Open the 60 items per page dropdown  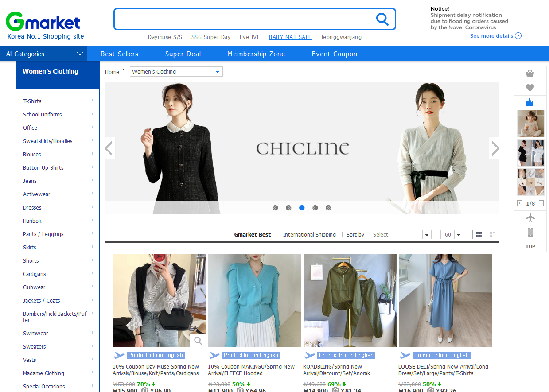point(452,235)
